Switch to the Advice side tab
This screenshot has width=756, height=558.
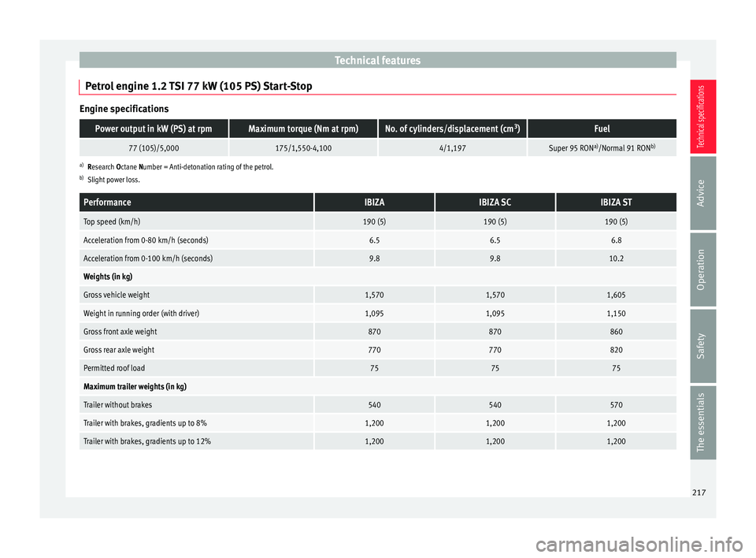tap(699, 192)
